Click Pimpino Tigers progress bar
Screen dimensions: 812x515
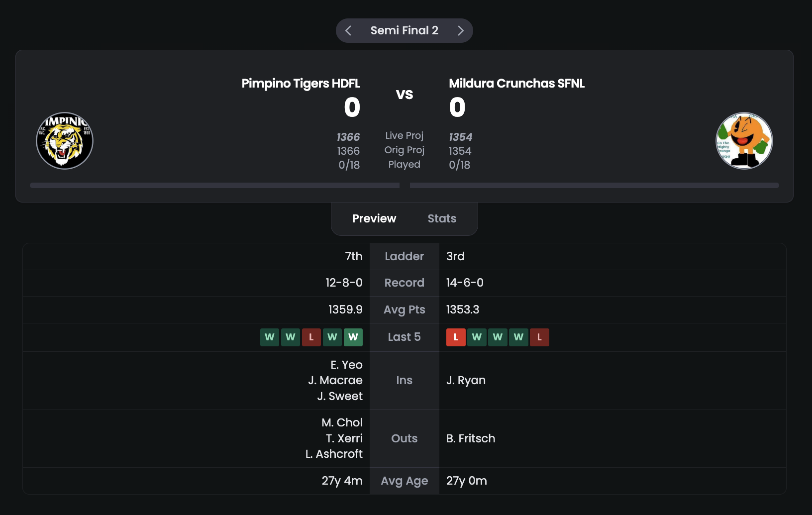(215, 185)
